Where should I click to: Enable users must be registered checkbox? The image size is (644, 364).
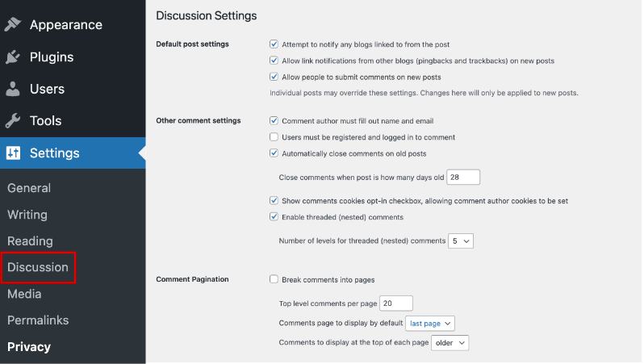(x=274, y=137)
